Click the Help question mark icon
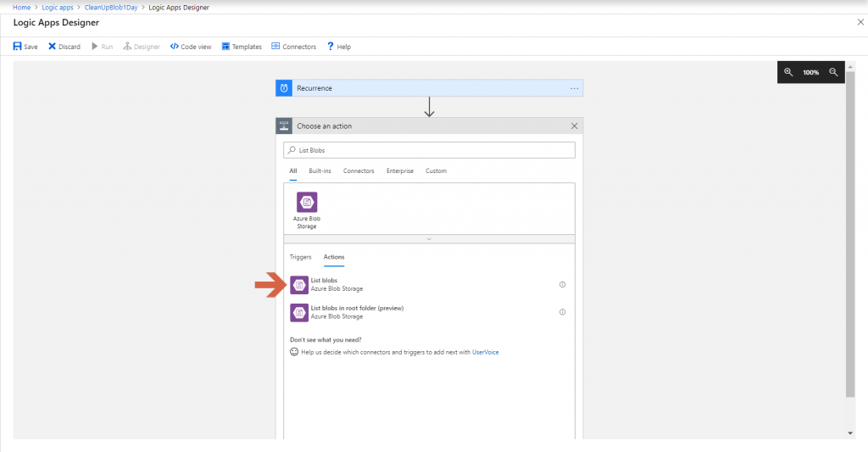Image resolution: width=868 pixels, height=452 pixels. [x=331, y=47]
